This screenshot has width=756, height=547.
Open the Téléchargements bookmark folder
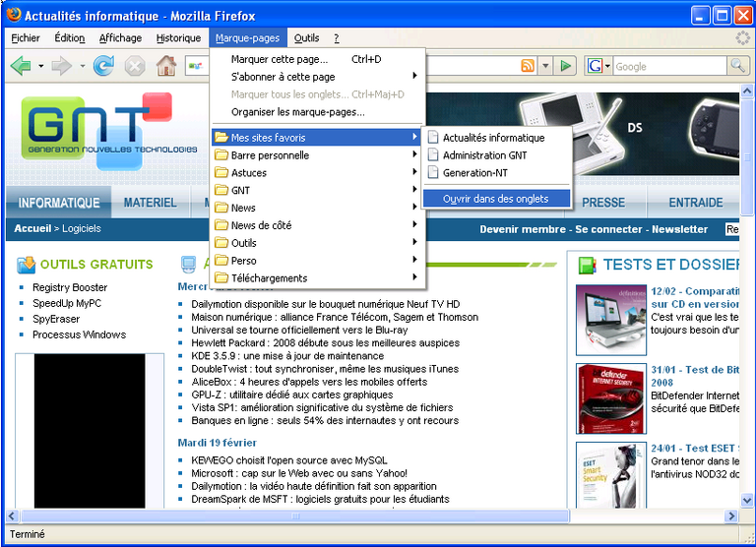coord(317,278)
